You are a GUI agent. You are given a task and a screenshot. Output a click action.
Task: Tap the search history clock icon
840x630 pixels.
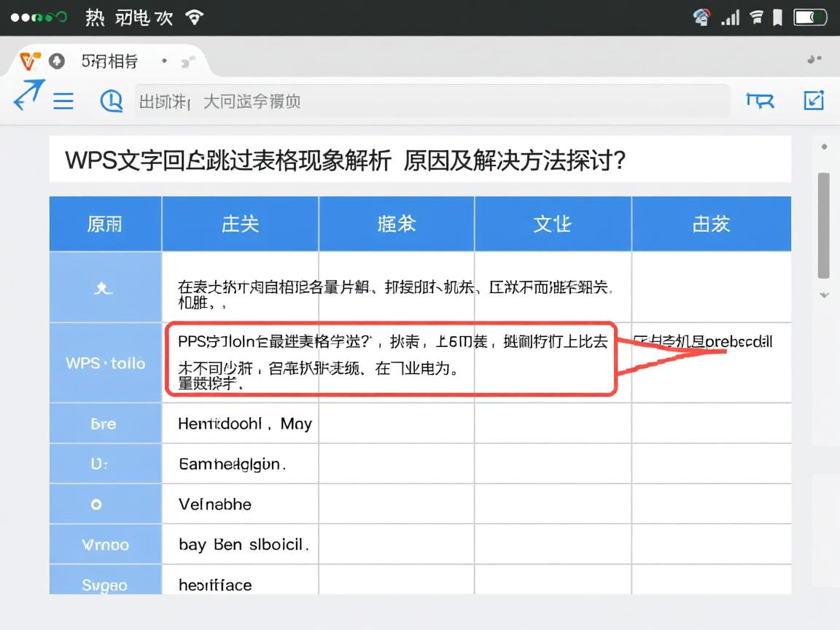pyautogui.click(x=111, y=101)
